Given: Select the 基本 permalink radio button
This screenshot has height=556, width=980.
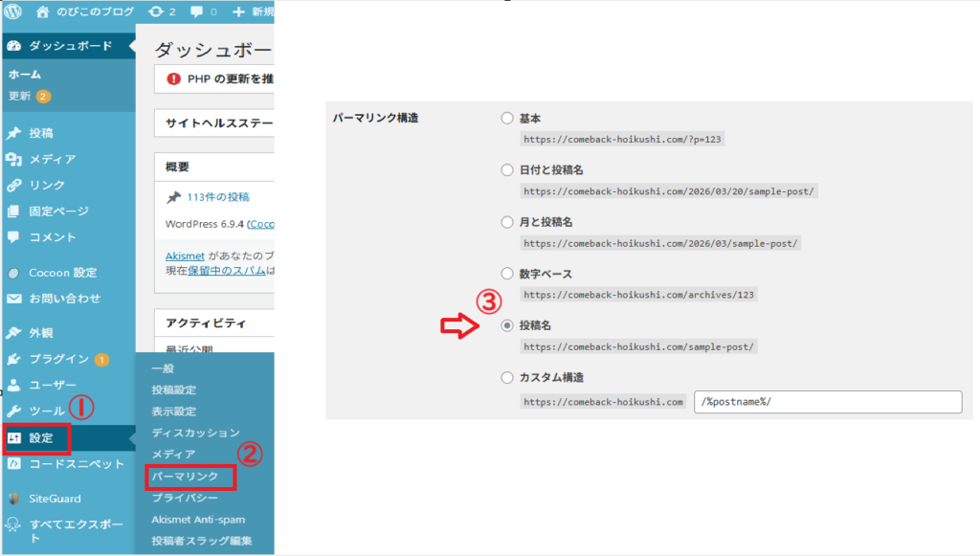Looking at the screenshot, I should point(507,119).
